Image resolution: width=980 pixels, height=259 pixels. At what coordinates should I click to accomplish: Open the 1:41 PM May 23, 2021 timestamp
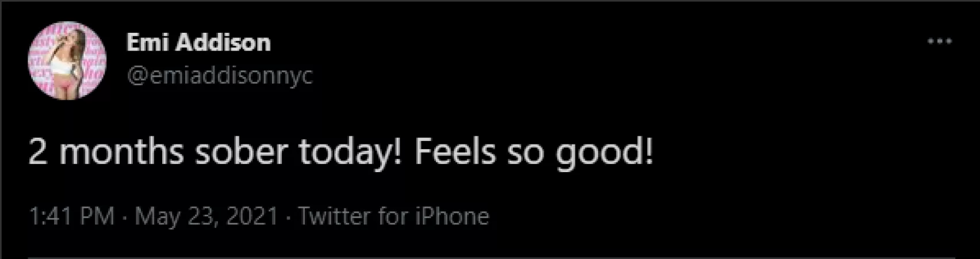[x=154, y=216]
